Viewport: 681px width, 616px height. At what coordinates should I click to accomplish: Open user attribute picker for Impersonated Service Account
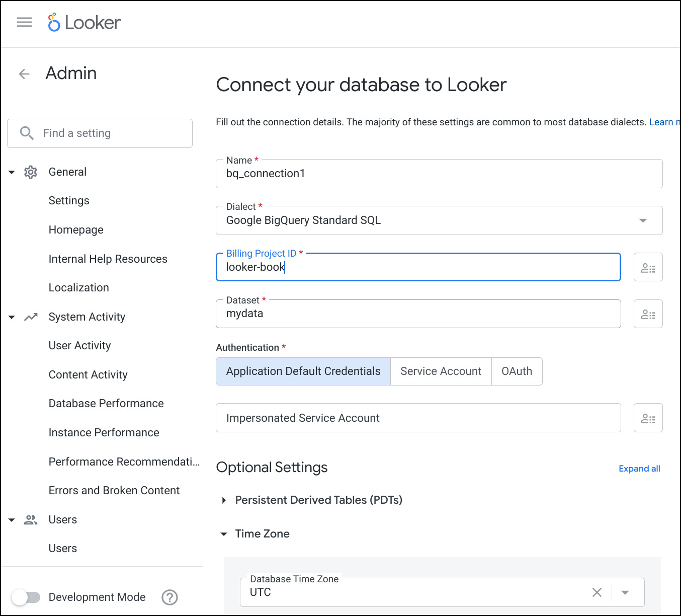point(648,418)
